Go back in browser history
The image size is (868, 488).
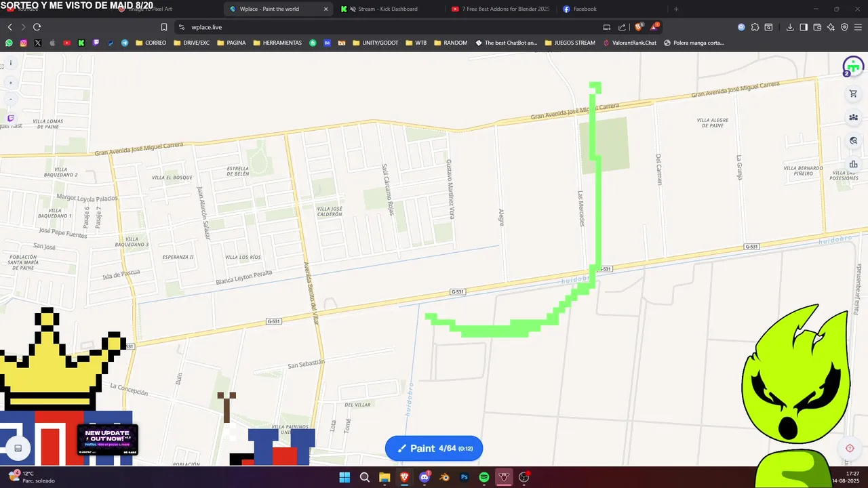point(9,27)
